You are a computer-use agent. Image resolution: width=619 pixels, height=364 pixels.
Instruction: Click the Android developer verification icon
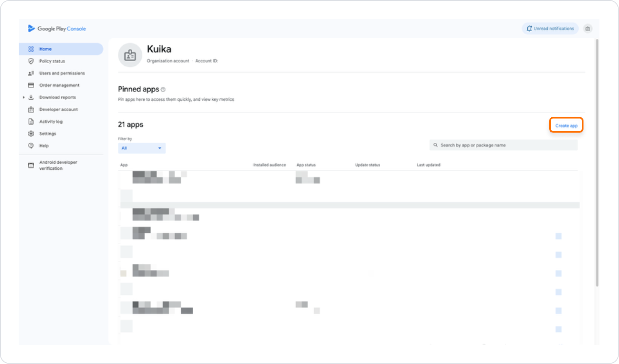[31, 165]
